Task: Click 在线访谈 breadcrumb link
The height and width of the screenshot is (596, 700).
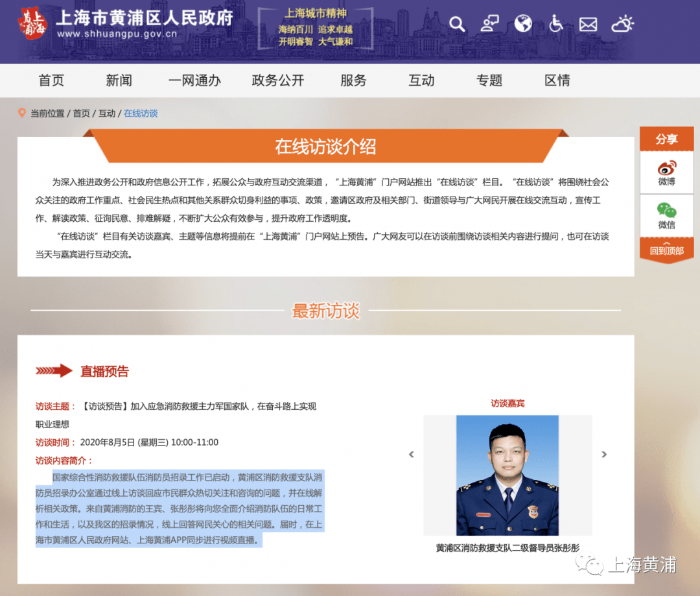Action: coord(141,113)
